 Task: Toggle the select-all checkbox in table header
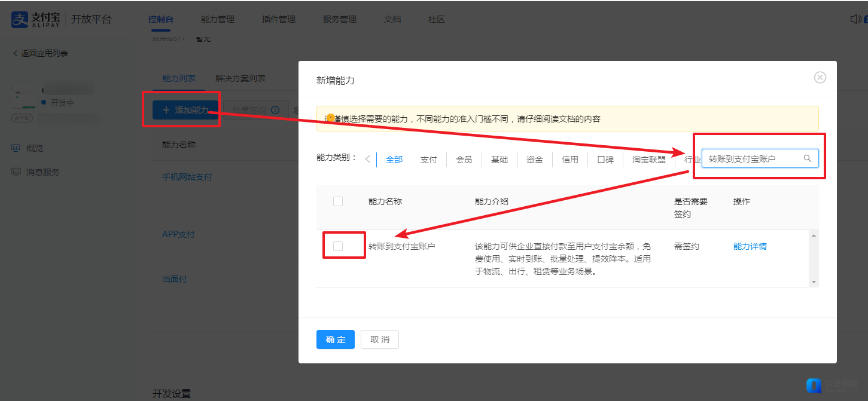tap(338, 201)
